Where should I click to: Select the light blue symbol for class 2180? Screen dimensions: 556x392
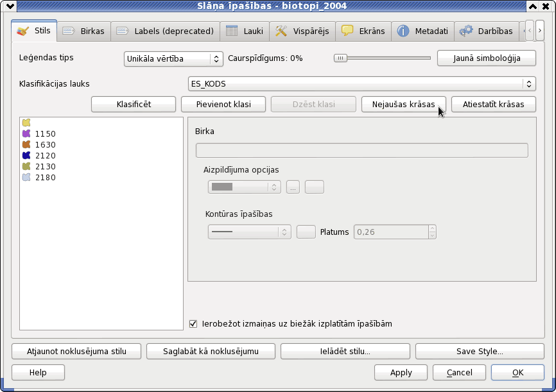pos(26,177)
